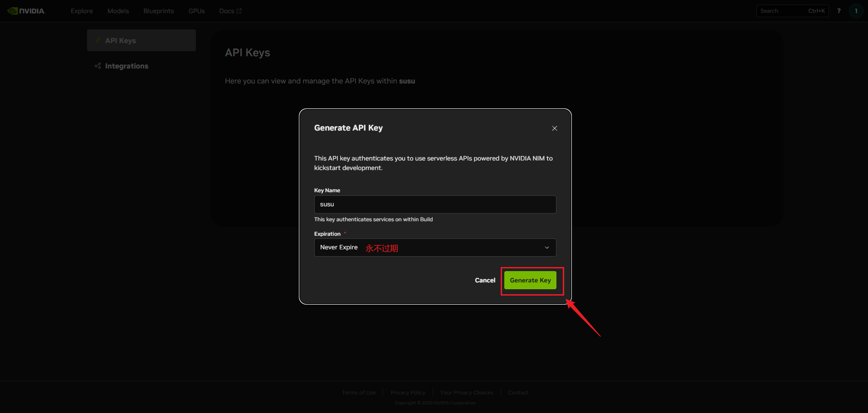868x413 pixels.
Task: Open the user account avatar menu
Action: (x=856, y=11)
